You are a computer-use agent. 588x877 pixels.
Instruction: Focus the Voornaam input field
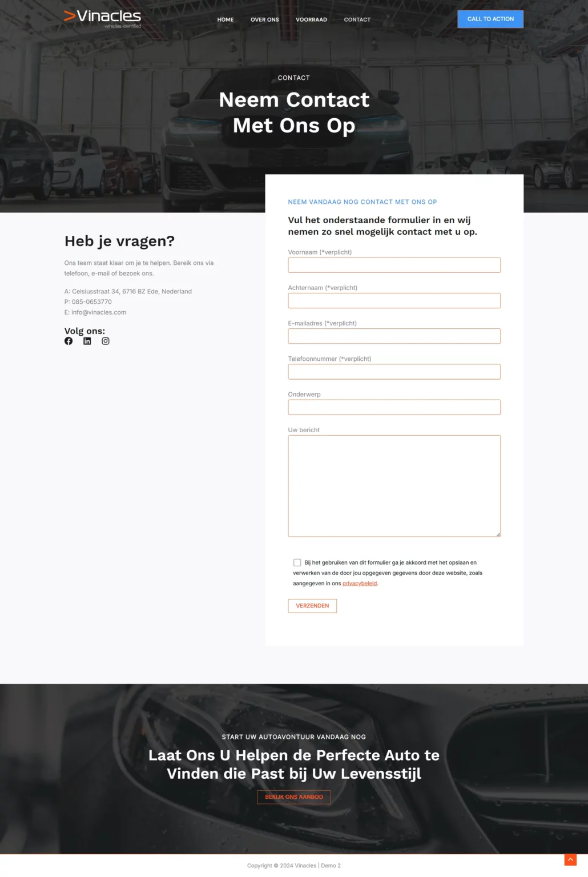pyautogui.click(x=394, y=265)
